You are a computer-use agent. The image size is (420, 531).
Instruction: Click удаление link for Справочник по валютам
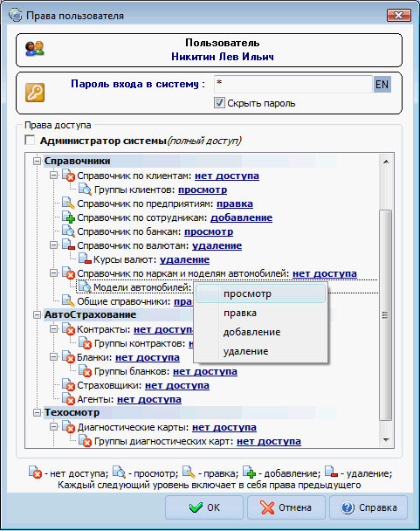(217, 246)
